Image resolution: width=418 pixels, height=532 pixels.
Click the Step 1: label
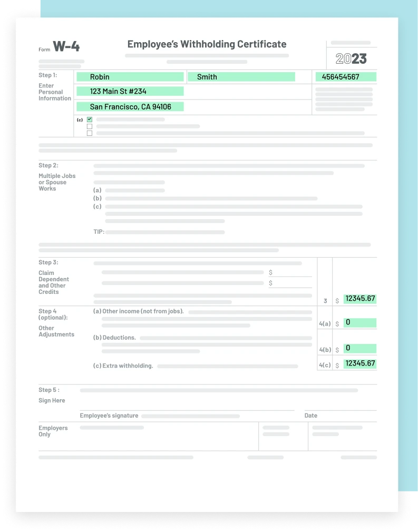[x=48, y=75]
